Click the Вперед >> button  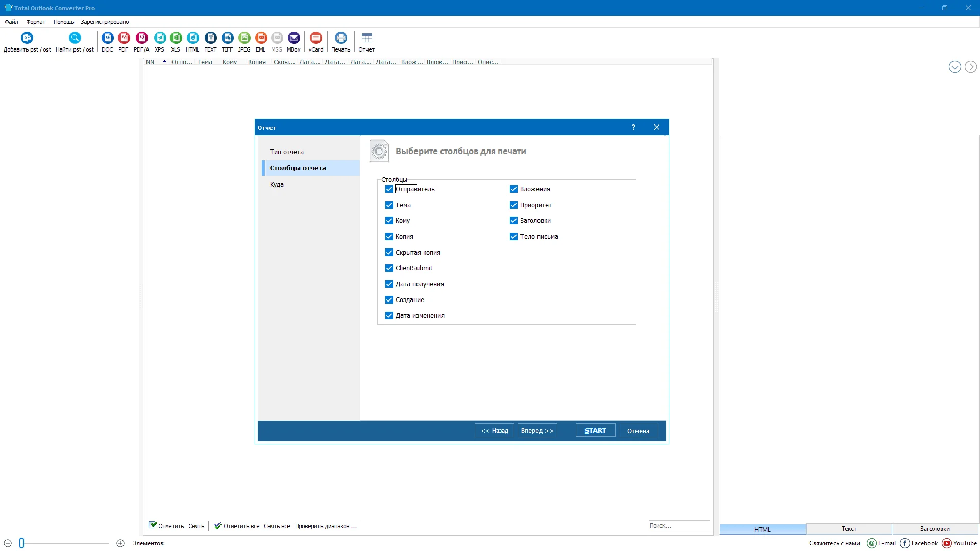coord(537,431)
